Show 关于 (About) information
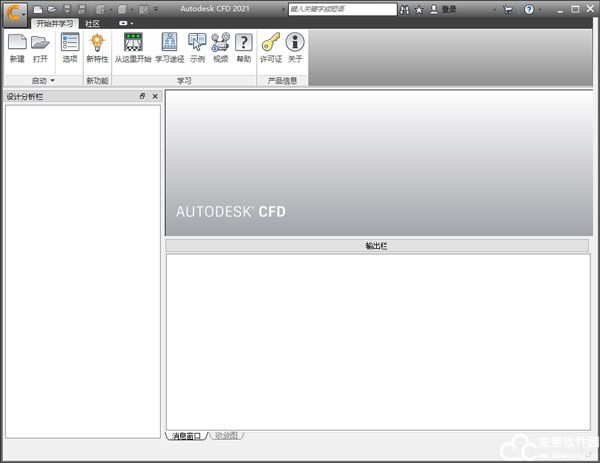The height and width of the screenshot is (463, 600). [x=295, y=43]
